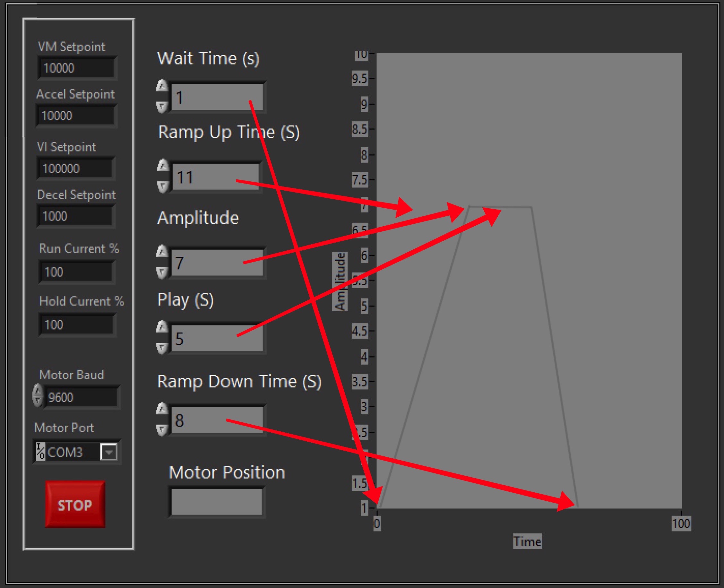Increment the Wait Time value
724x588 pixels.
coord(162,86)
